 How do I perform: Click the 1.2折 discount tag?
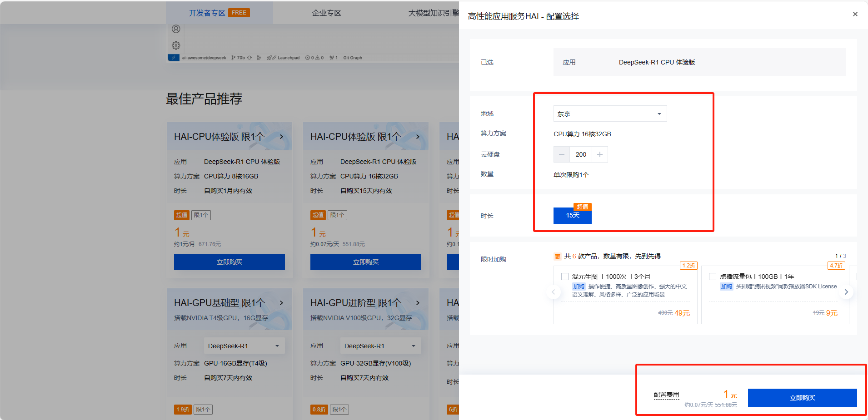coord(688,266)
